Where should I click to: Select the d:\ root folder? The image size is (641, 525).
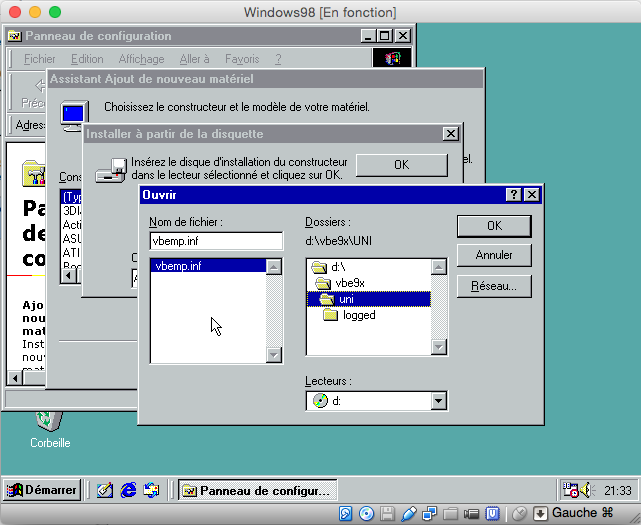tap(328, 267)
